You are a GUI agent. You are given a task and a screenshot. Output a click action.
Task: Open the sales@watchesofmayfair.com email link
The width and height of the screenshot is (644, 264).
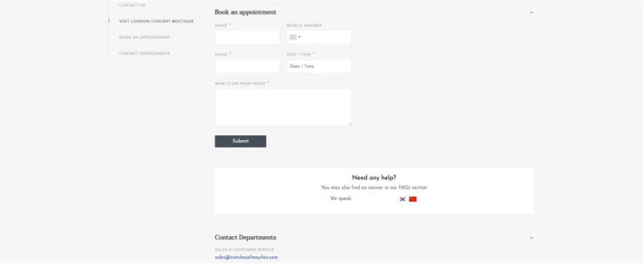[246, 258]
